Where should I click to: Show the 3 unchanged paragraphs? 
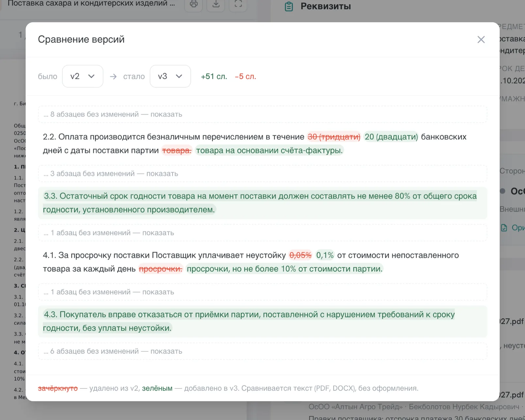pyautogui.click(x=262, y=174)
